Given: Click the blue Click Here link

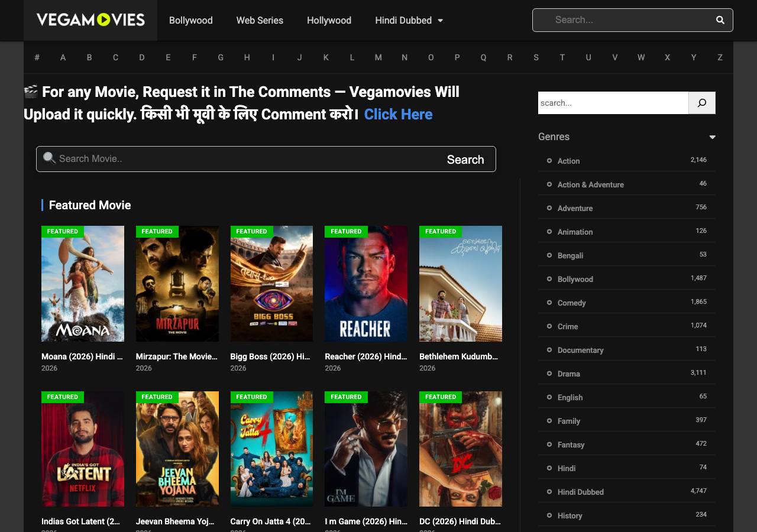Looking at the screenshot, I should [x=398, y=114].
